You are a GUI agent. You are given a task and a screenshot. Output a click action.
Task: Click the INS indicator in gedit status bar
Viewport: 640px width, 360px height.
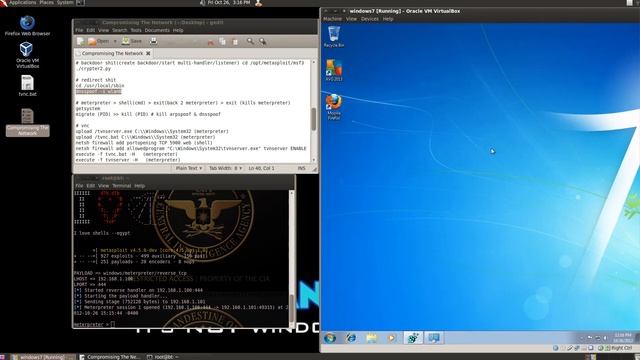click(x=301, y=168)
